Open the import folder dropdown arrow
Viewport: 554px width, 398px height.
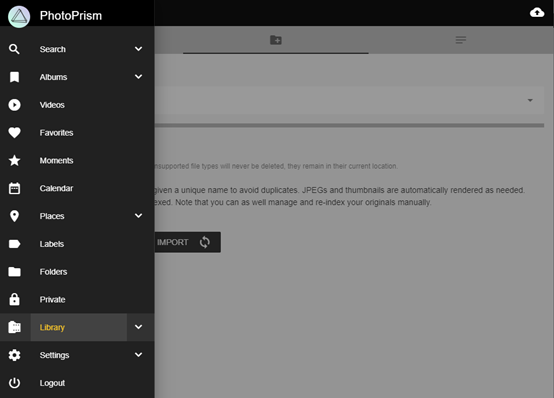click(530, 100)
